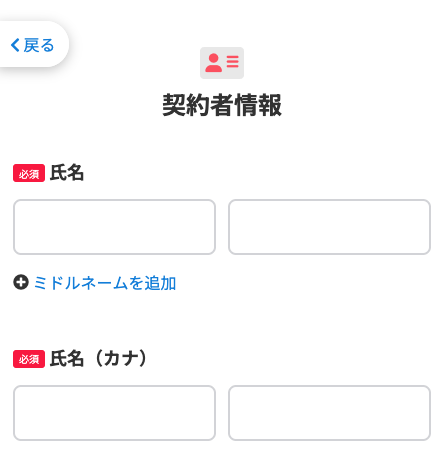Click the three red lines in card icon
This screenshot has width=443, height=469.
(233, 61)
